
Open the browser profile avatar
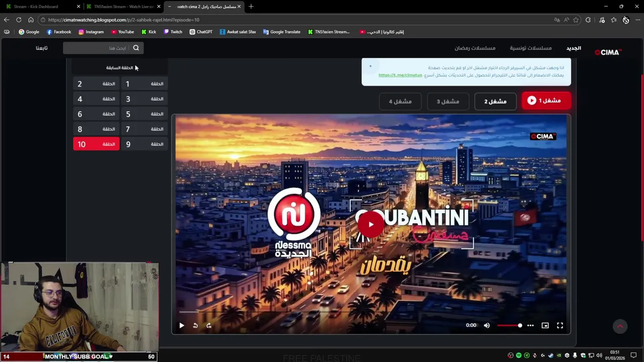(626, 20)
